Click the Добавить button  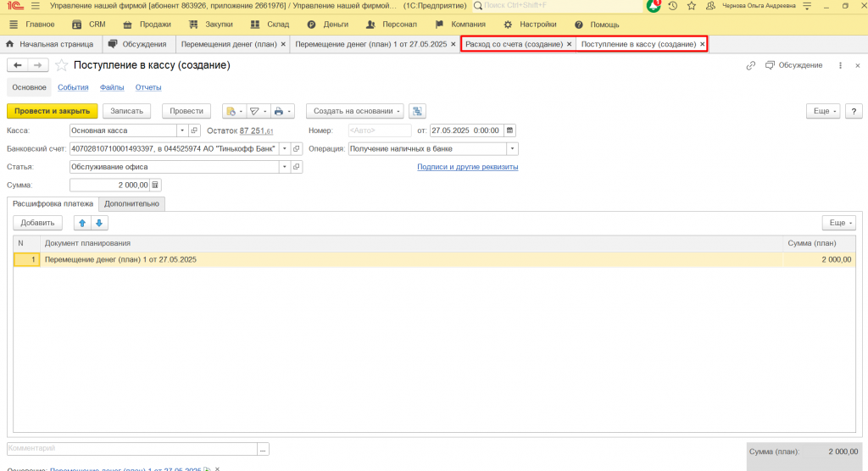click(x=37, y=223)
